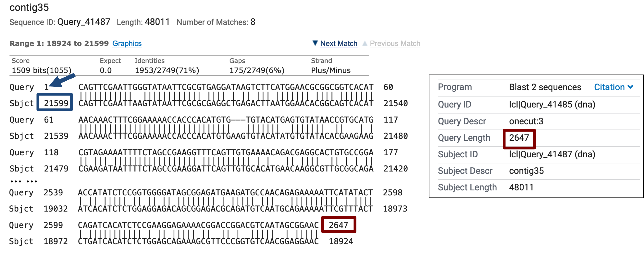
Task: Select the contig35 title text
Action: (x=29, y=7)
